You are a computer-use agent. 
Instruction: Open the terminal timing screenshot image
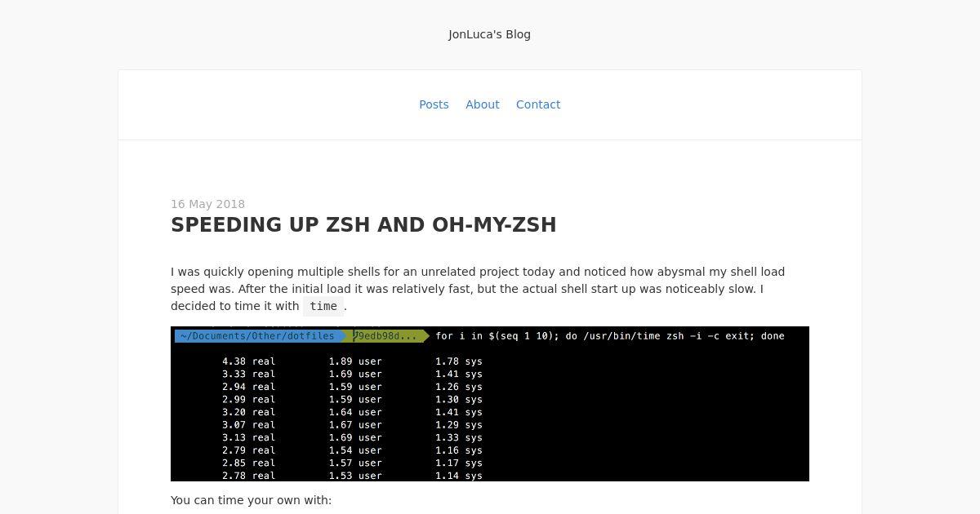tap(490, 404)
